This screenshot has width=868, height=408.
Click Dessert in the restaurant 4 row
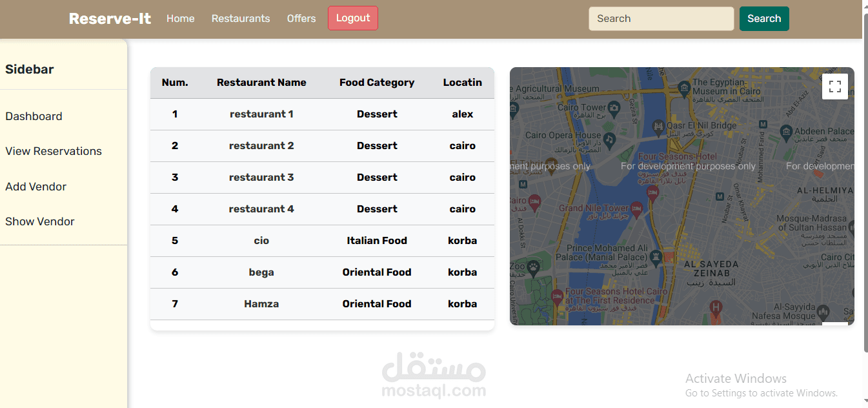point(377,209)
